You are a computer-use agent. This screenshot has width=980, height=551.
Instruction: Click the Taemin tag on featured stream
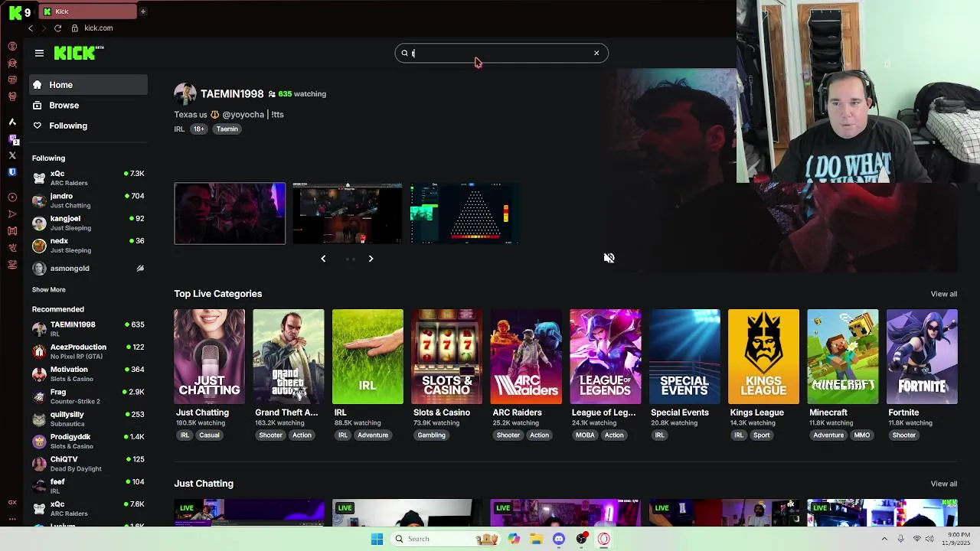tap(227, 129)
